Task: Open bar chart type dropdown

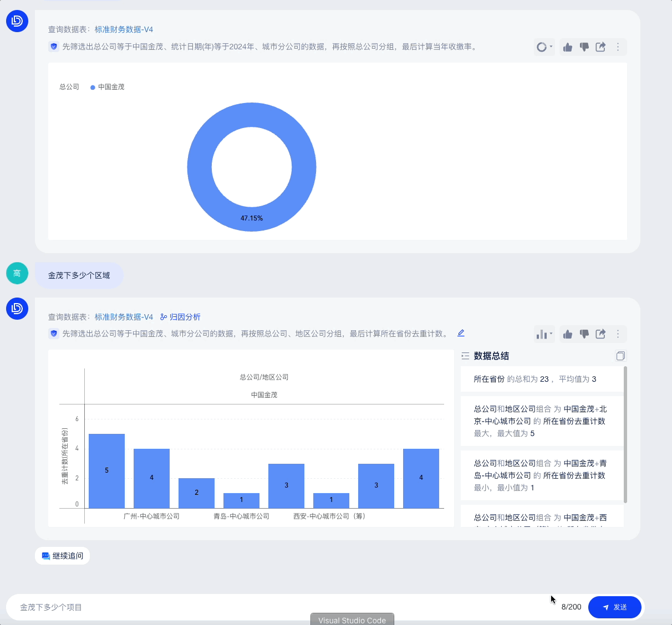Action: [544, 334]
